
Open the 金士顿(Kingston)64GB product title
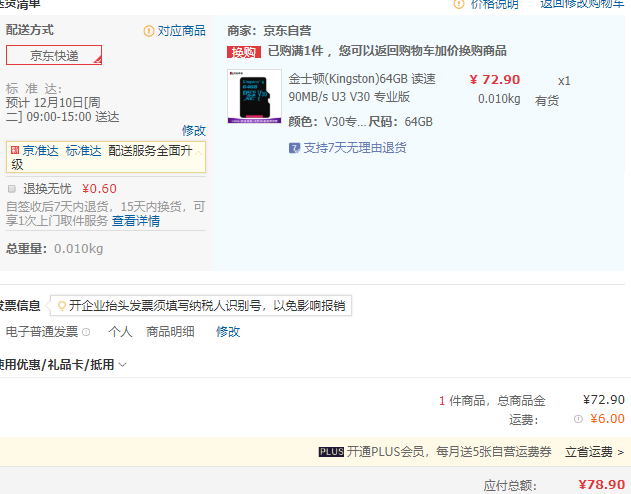pyautogui.click(x=362, y=88)
